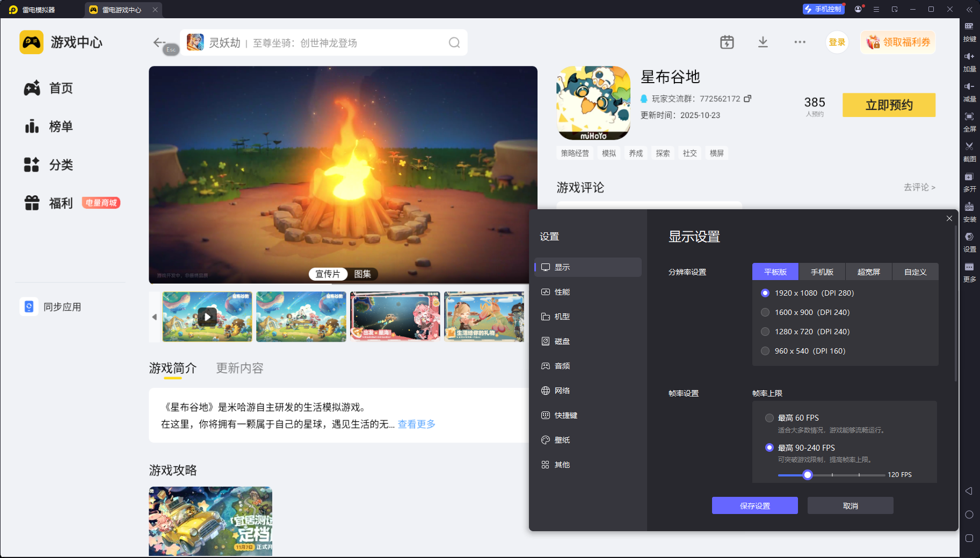
Task: Copy the player group number 772562172
Action: point(747,99)
